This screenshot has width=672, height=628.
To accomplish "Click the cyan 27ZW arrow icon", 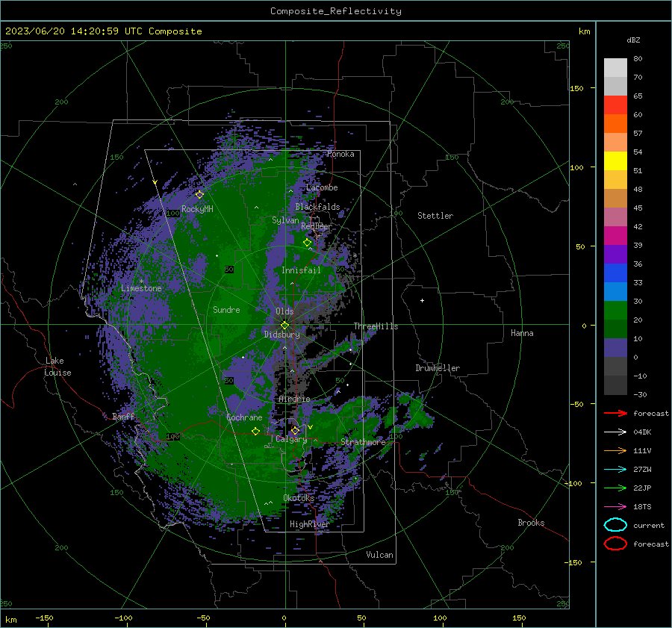I will coord(615,469).
